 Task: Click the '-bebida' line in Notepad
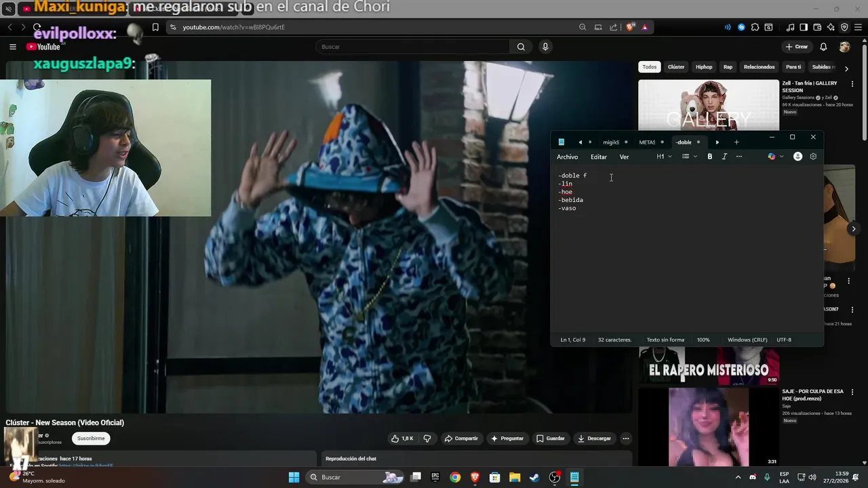(x=570, y=200)
